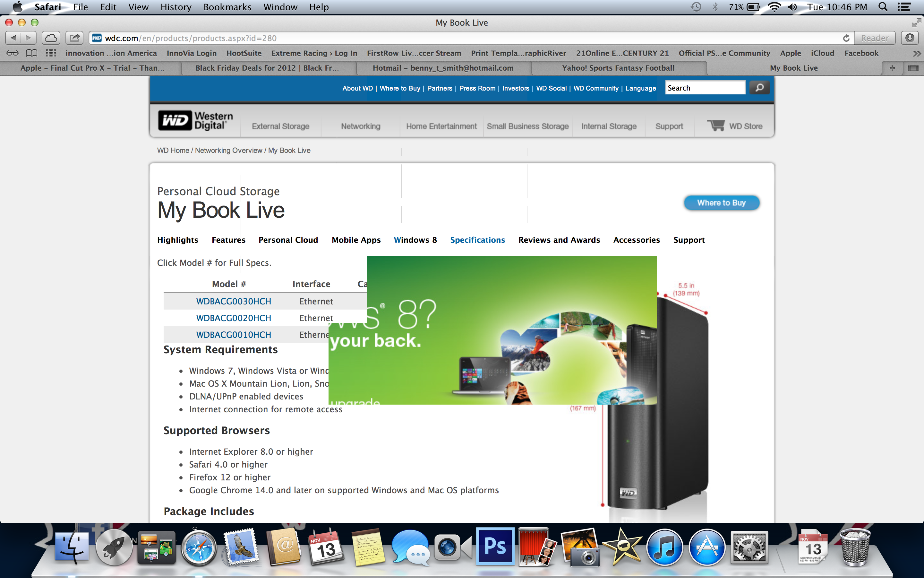
Task: Click the Where to Buy blue button
Action: pyautogui.click(x=721, y=203)
